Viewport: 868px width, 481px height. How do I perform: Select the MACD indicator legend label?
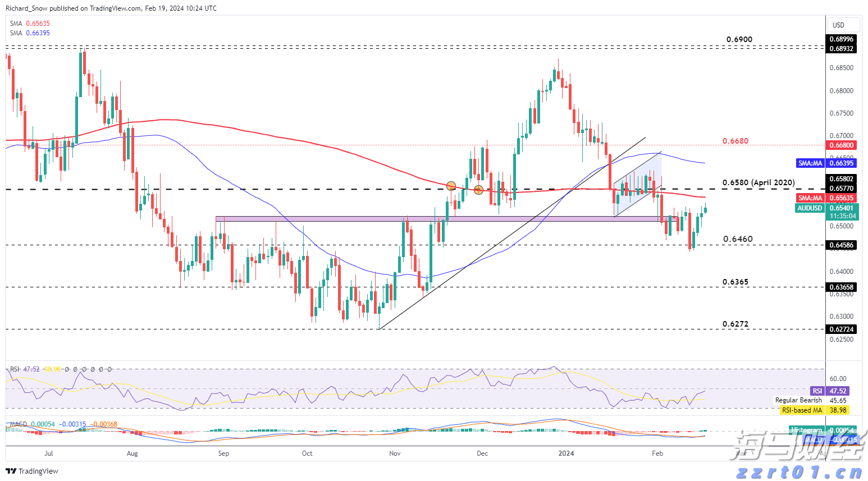coord(18,424)
